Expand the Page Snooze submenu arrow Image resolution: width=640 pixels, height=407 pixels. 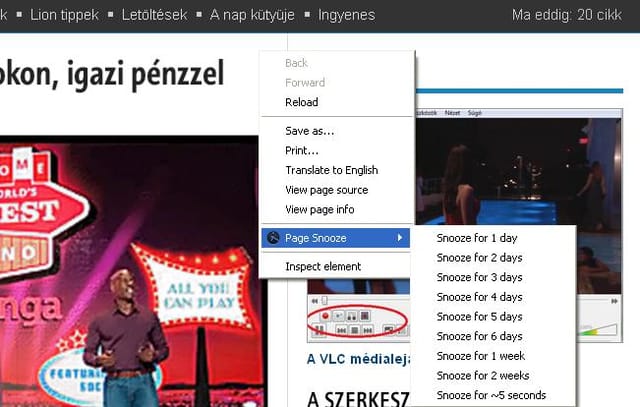point(400,238)
